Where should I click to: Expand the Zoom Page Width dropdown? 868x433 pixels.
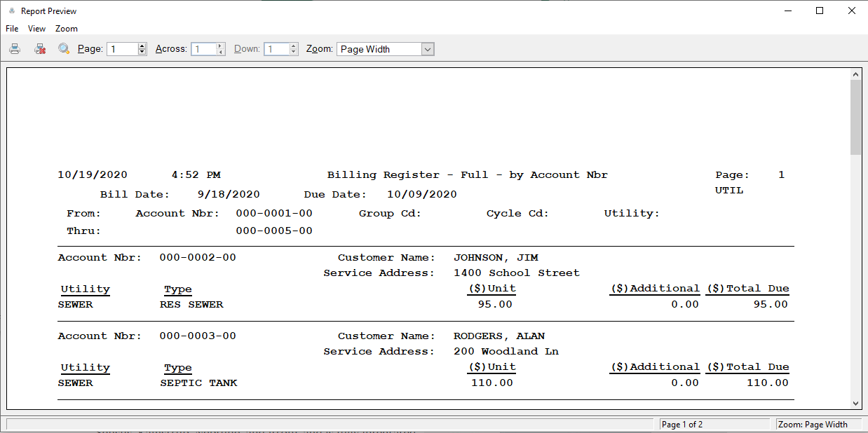[x=428, y=49]
